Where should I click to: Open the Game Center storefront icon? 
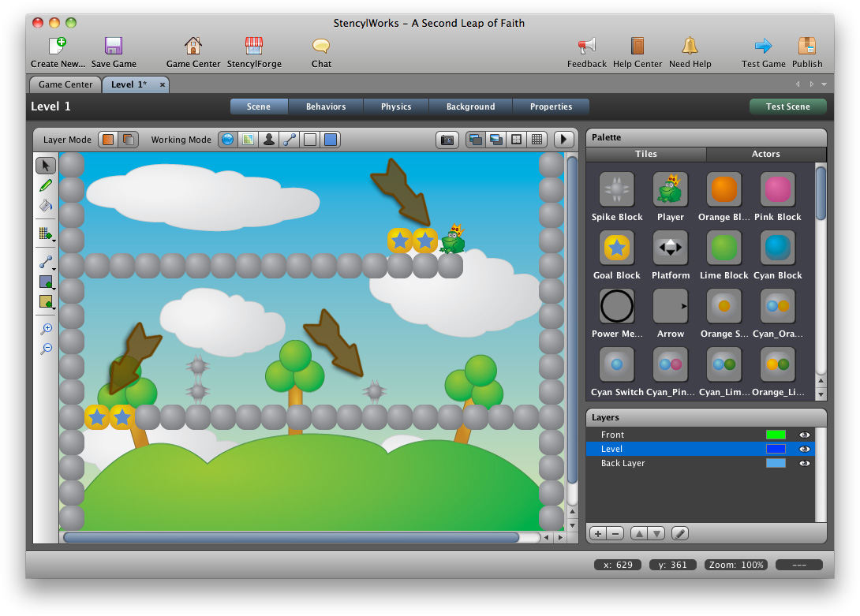(193, 47)
